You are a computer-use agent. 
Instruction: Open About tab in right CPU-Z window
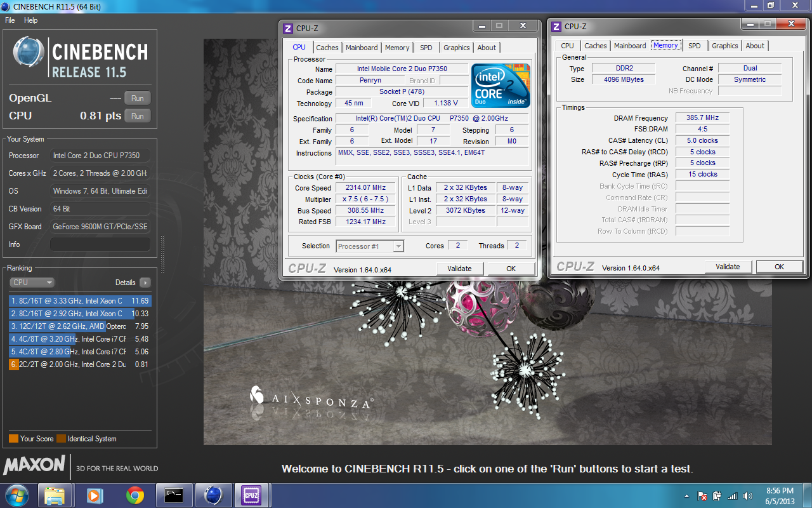(x=755, y=46)
